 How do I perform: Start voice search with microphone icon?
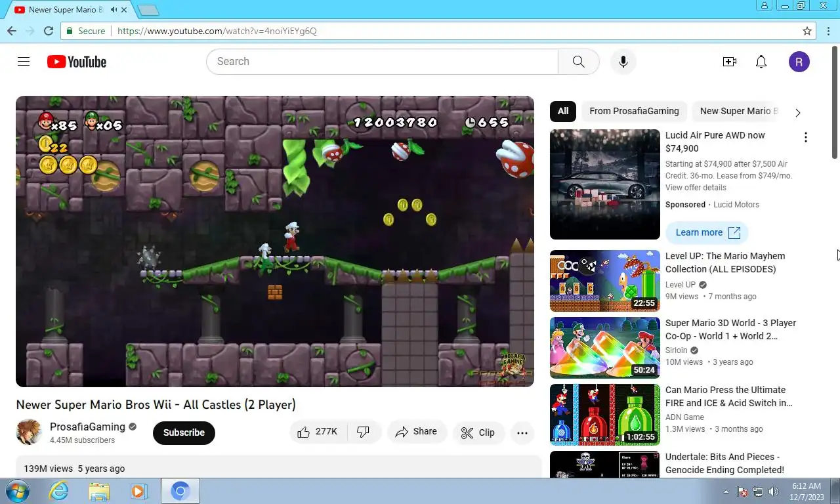coord(623,62)
